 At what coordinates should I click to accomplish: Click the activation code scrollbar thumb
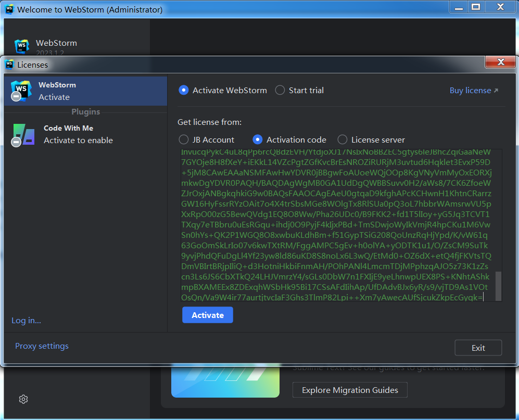coord(498,286)
